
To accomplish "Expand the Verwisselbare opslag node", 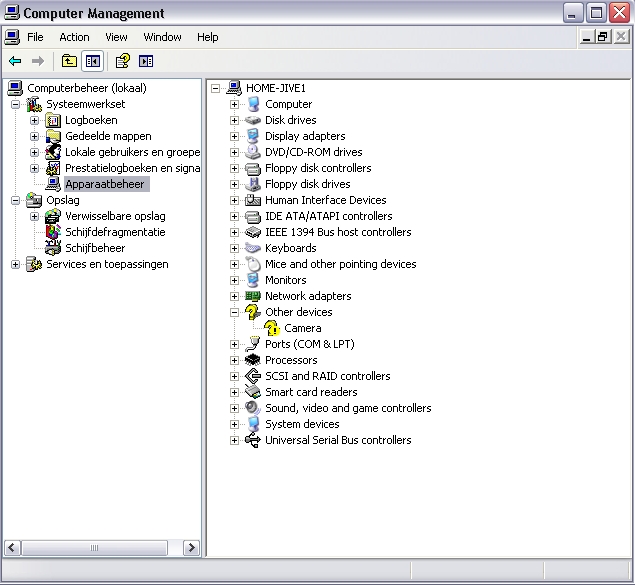I will (x=34, y=216).
